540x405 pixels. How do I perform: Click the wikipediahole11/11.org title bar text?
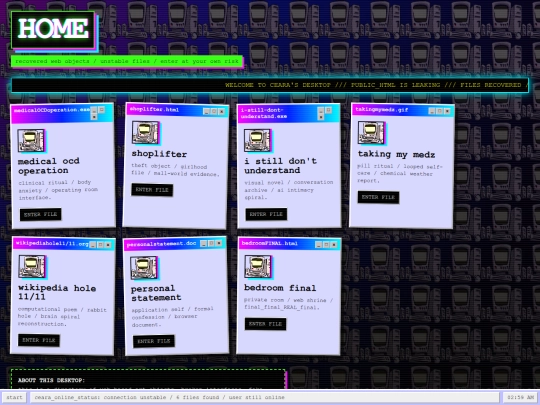coord(52,243)
